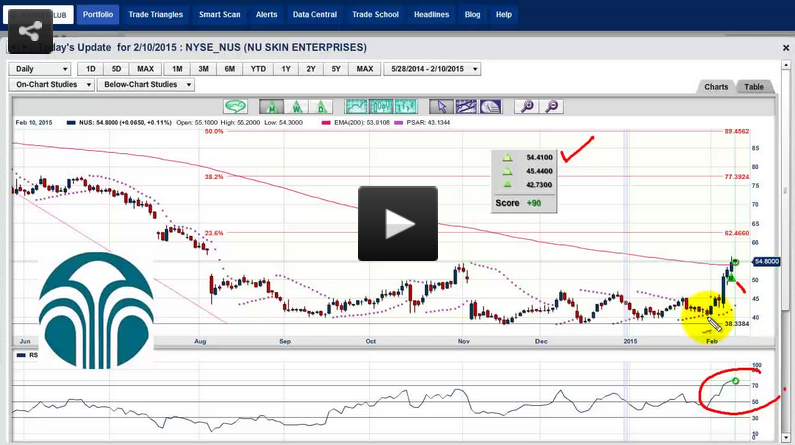The image size is (795, 445).
Task: Toggle the weekly Trade Triangle (W) icon
Action: pos(295,106)
